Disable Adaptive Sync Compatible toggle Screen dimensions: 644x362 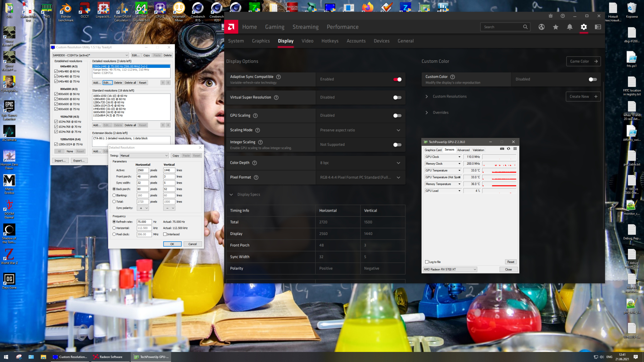tap(397, 79)
